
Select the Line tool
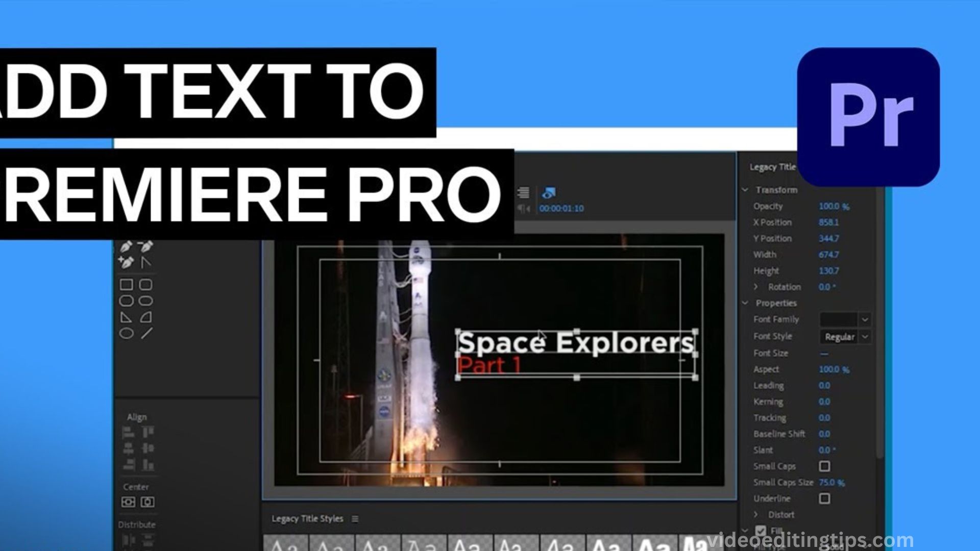click(x=146, y=334)
